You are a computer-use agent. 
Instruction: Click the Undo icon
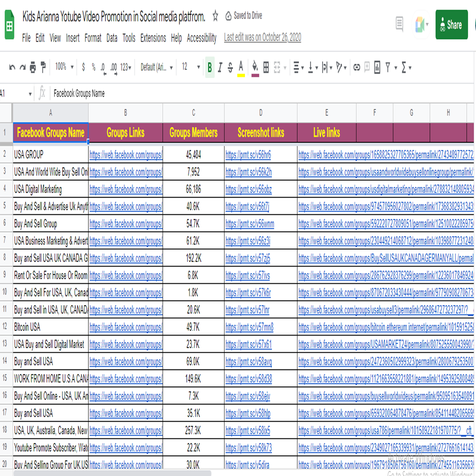tap(12, 67)
